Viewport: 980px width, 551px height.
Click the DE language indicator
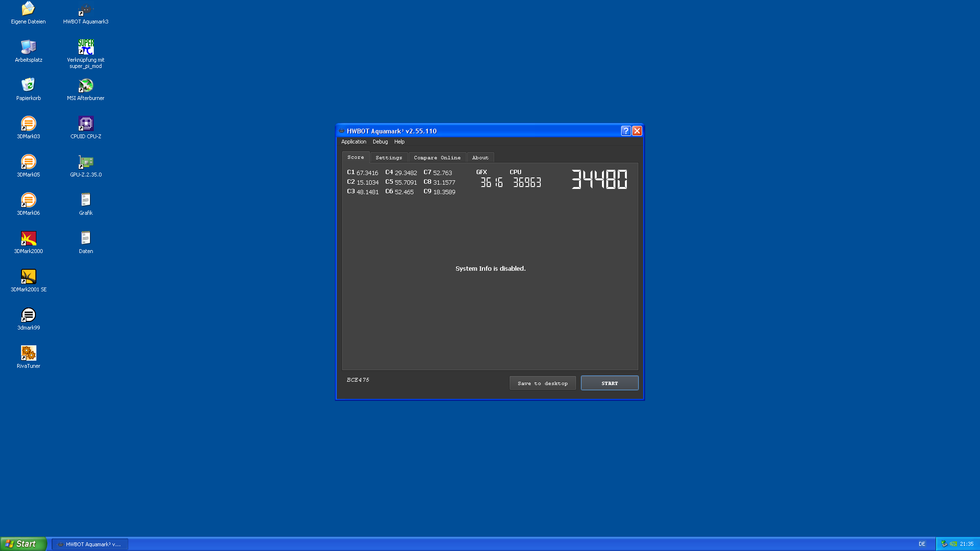(x=922, y=544)
